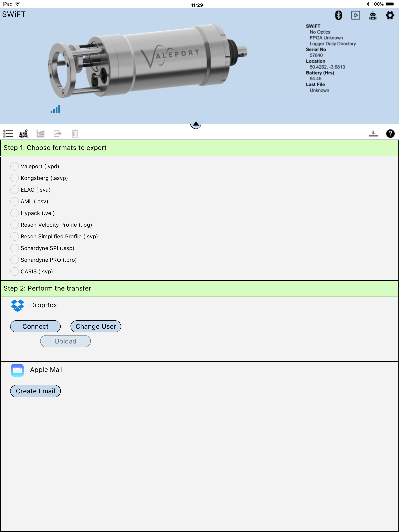Tap the battery indicator in status bar
The height and width of the screenshot is (532, 399).
coord(390,4)
